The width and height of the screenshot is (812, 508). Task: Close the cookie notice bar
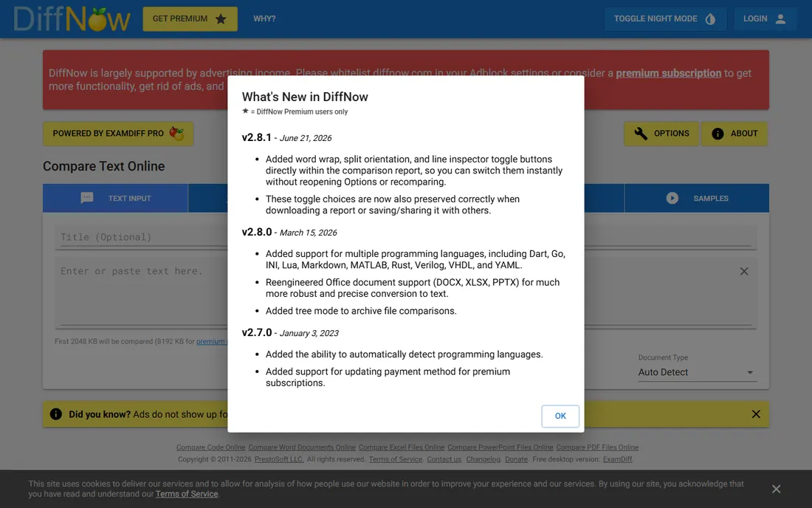[x=777, y=489]
